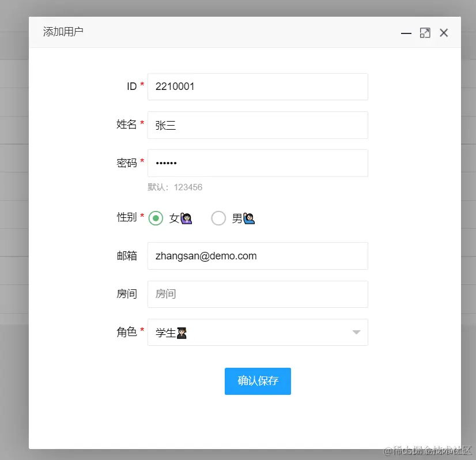The width and height of the screenshot is (476, 460).
Task: Click the red asterisk next to ID
Action: (x=141, y=86)
